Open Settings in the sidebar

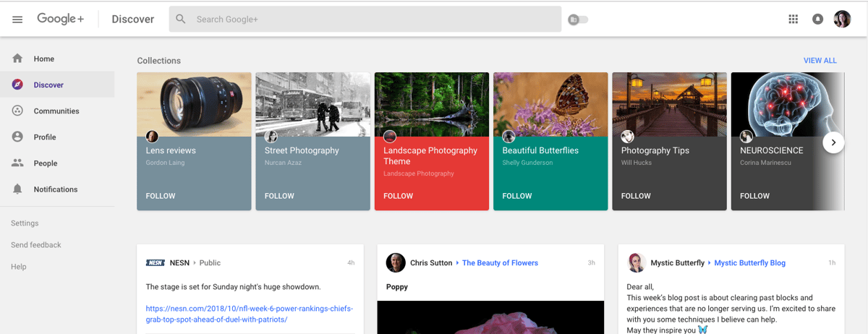coord(25,223)
